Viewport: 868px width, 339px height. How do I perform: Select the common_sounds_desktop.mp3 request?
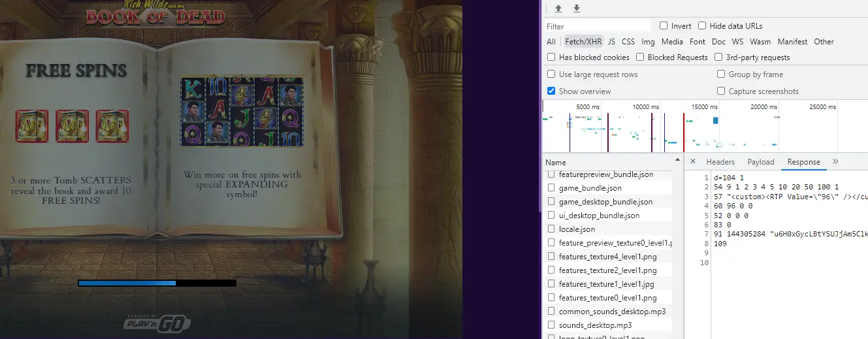pos(608,312)
